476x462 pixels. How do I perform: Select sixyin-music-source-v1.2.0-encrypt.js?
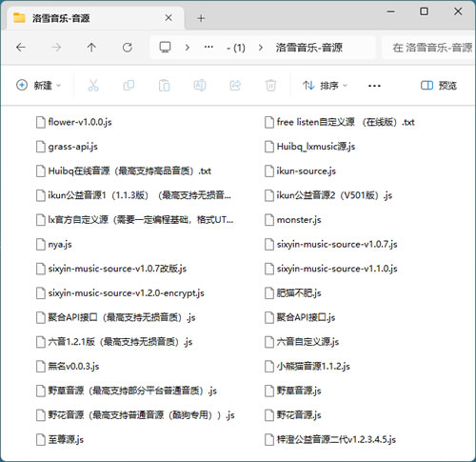click(120, 293)
